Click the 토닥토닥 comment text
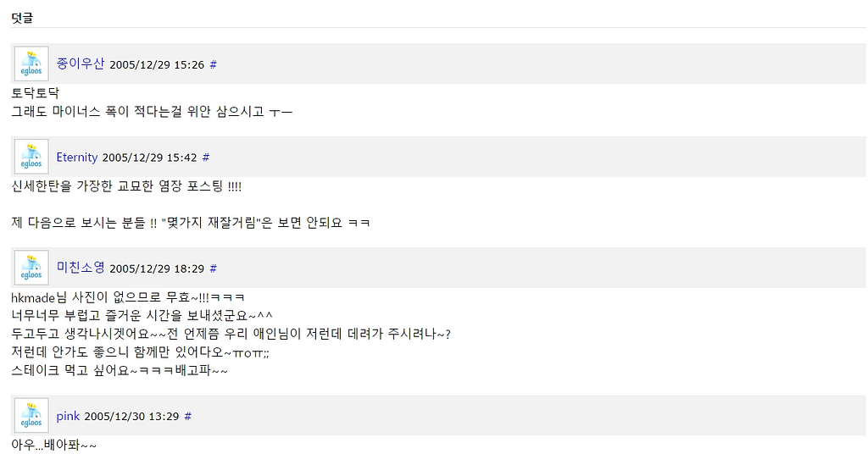The width and height of the screenshot is (868, 454). pos(35,93)
